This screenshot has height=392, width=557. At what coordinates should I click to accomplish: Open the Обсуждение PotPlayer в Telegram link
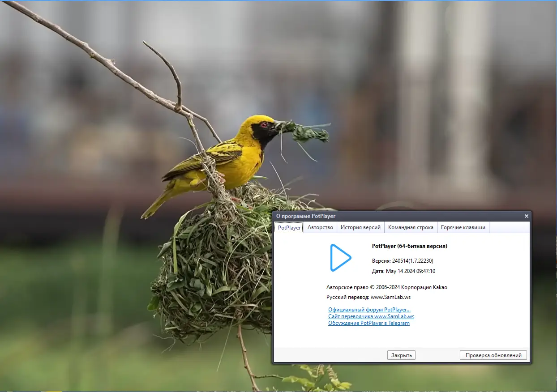[369, 323]
